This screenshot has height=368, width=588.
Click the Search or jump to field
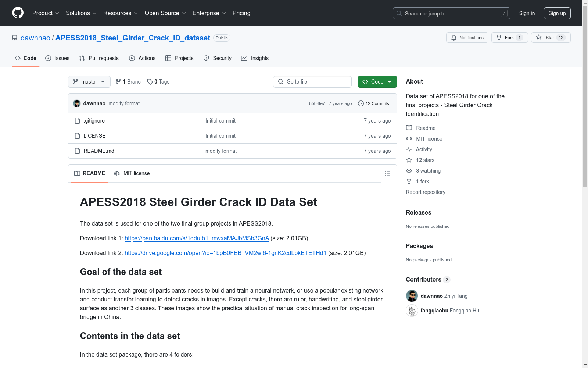point(452,13)
